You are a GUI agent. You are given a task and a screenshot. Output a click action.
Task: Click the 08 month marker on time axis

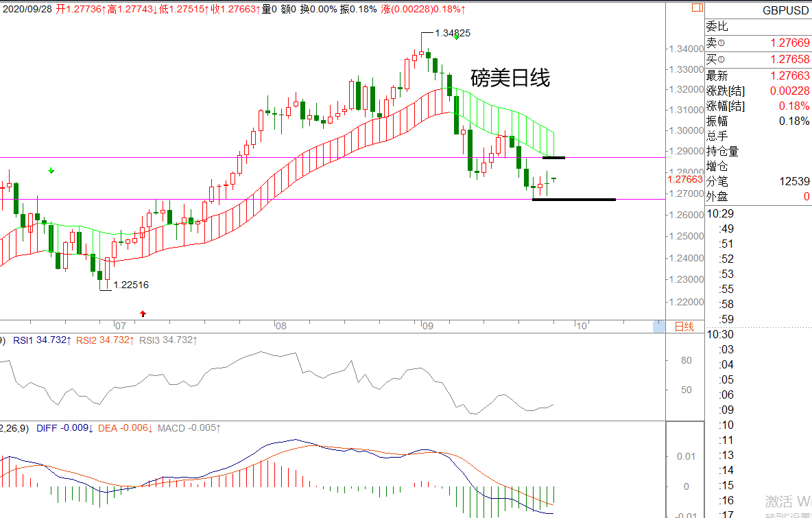pos(280,327)
